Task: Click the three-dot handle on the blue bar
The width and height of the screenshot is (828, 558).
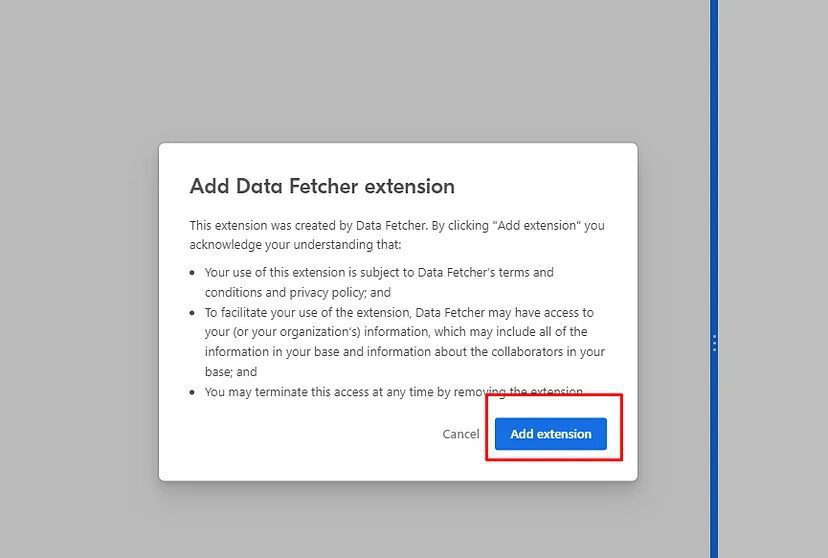Action: pos(714,343)
